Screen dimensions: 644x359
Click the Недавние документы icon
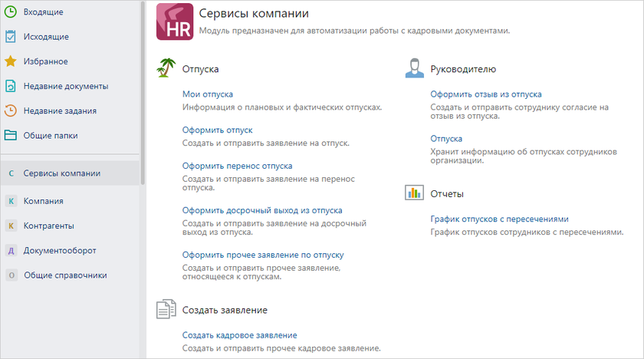click(x=11, y=86)
